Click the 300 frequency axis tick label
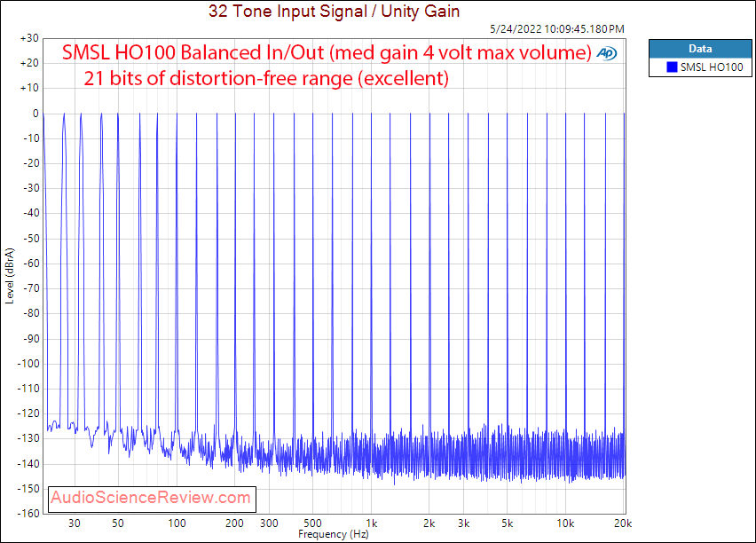 [269, 523]
